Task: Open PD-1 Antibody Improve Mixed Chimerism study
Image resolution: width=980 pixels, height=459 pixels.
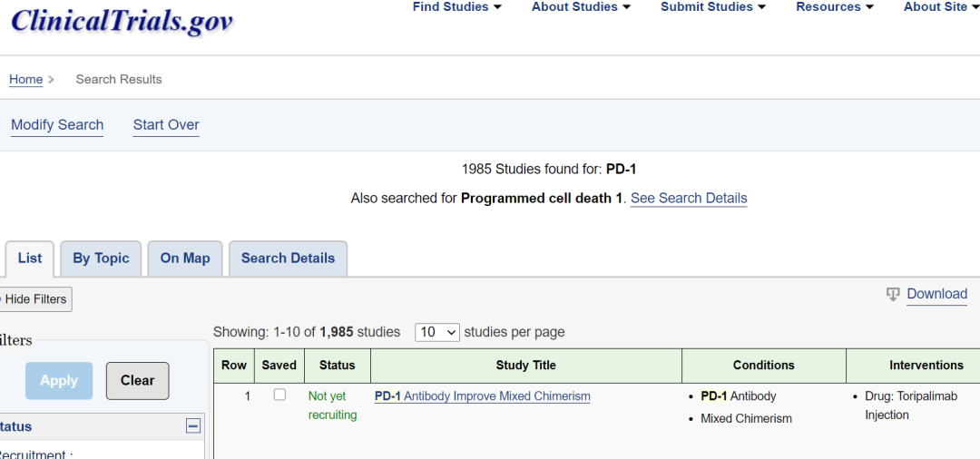Action: point(482,396)
